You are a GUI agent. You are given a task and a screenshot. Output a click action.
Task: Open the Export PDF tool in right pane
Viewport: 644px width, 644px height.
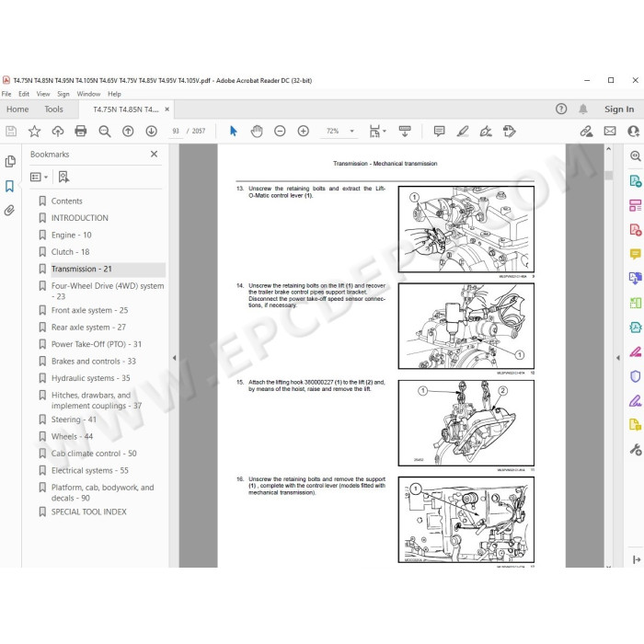(635, 180)
